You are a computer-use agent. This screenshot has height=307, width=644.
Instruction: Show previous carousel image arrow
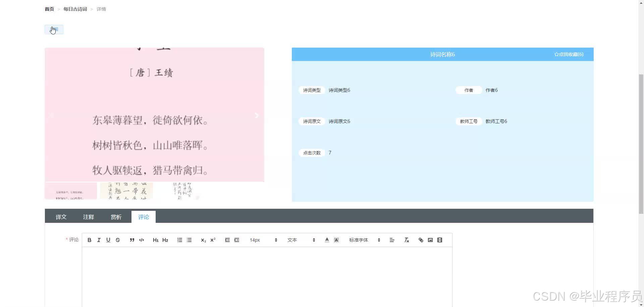pos(51,115)
